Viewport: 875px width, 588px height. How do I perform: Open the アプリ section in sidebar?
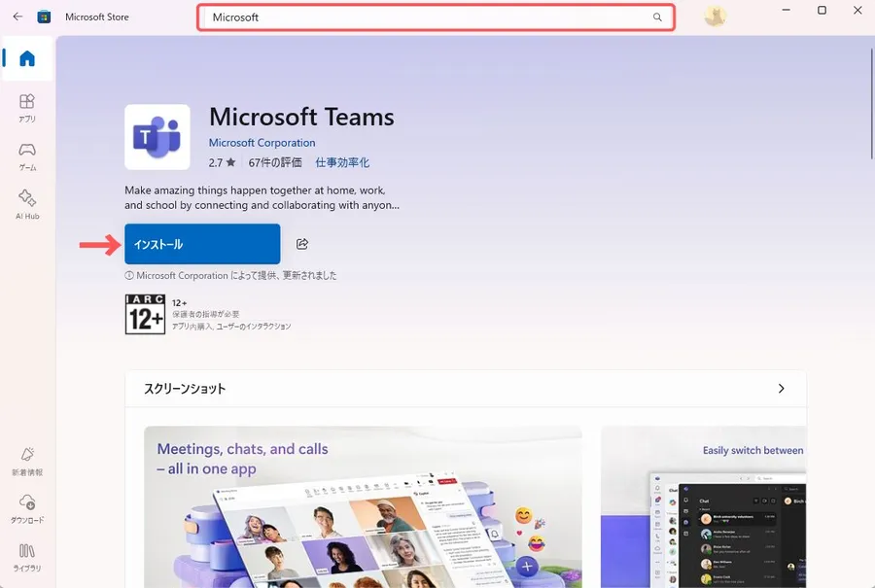27,108
